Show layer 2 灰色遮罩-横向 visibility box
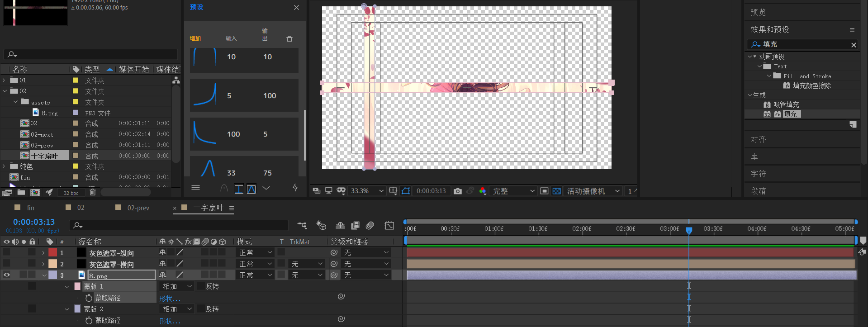868x327 pixels. pyautogui.click(x=6, y=263)
